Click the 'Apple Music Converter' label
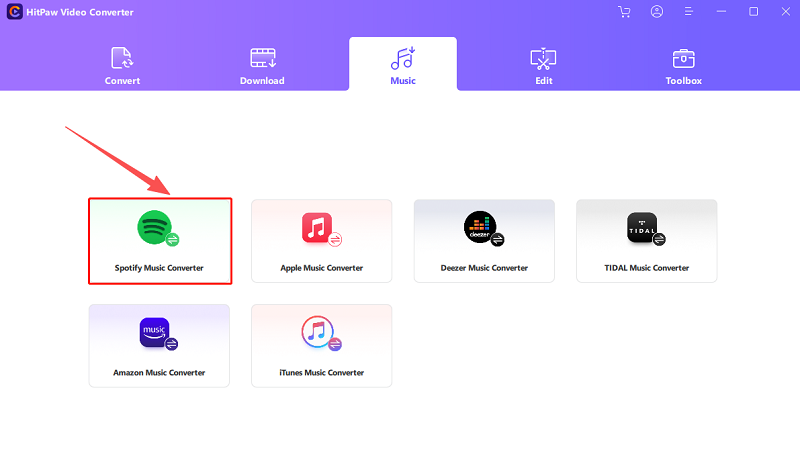800x460 pixels. tap(321, 268)
